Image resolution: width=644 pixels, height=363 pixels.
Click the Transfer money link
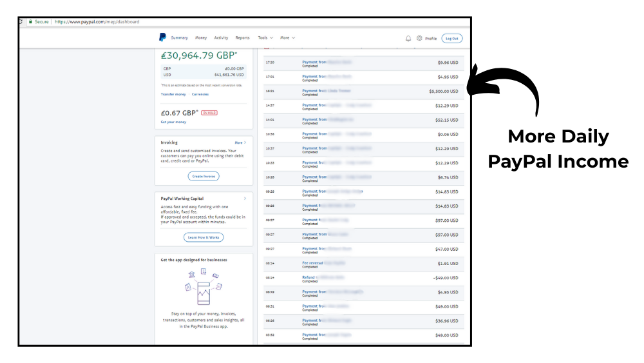tap(173, 94)
